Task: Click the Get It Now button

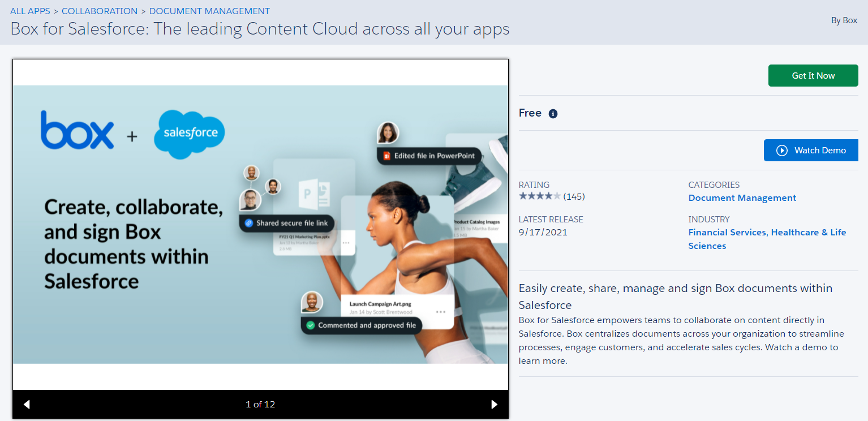Action: [x=813, y=76]
